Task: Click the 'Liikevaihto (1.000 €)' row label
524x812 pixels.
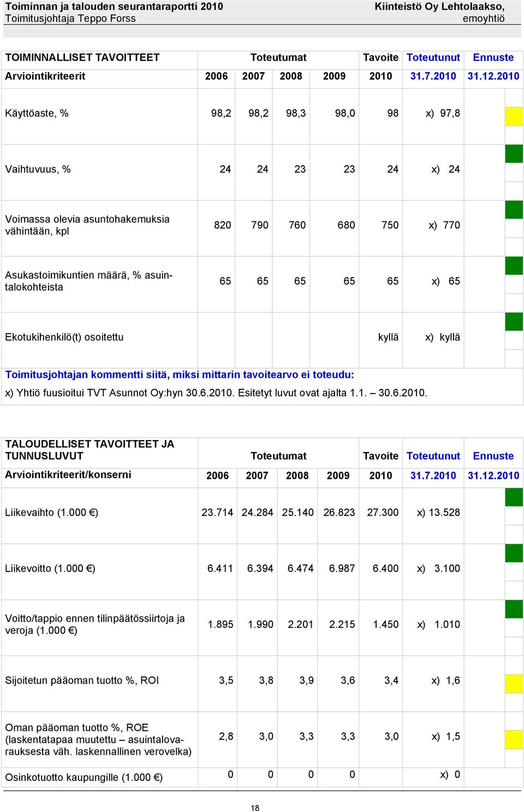Action: [52, 513]
